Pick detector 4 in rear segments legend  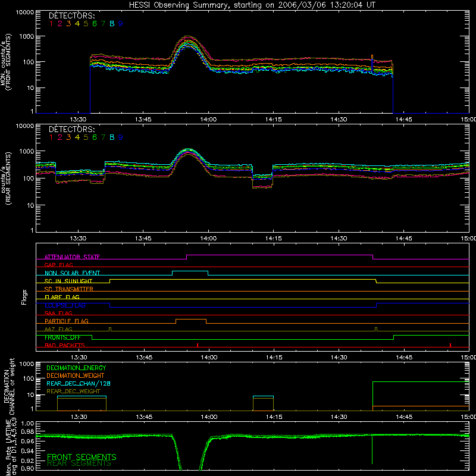point(77,137)
